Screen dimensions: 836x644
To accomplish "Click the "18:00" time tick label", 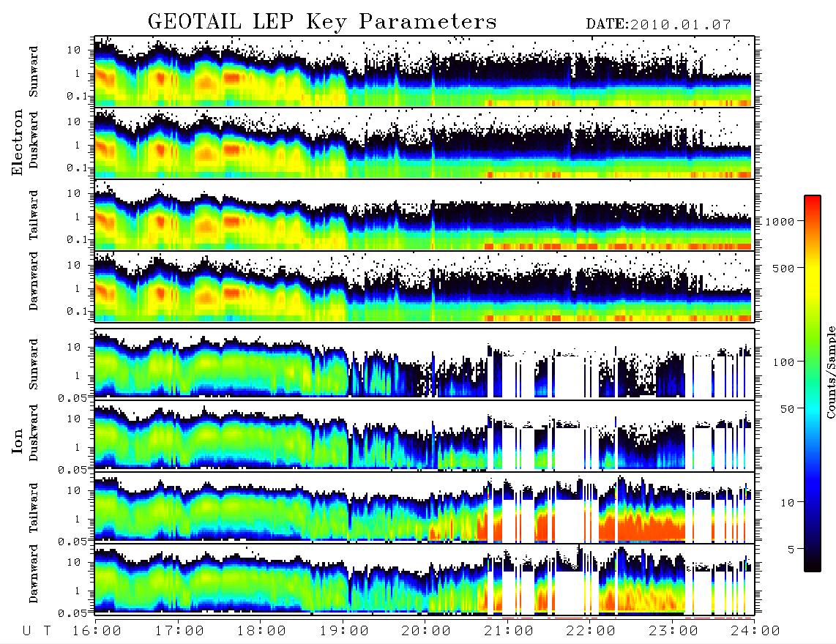I will click(261, 631).
